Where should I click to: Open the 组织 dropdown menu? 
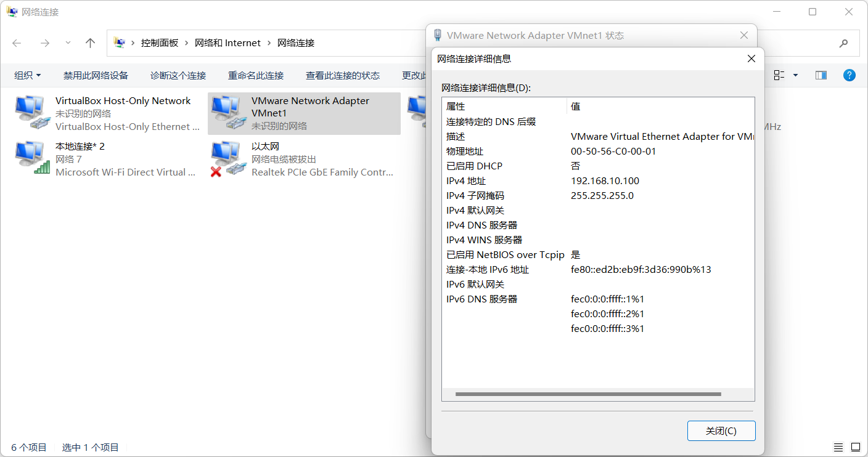tap(28, 75)
